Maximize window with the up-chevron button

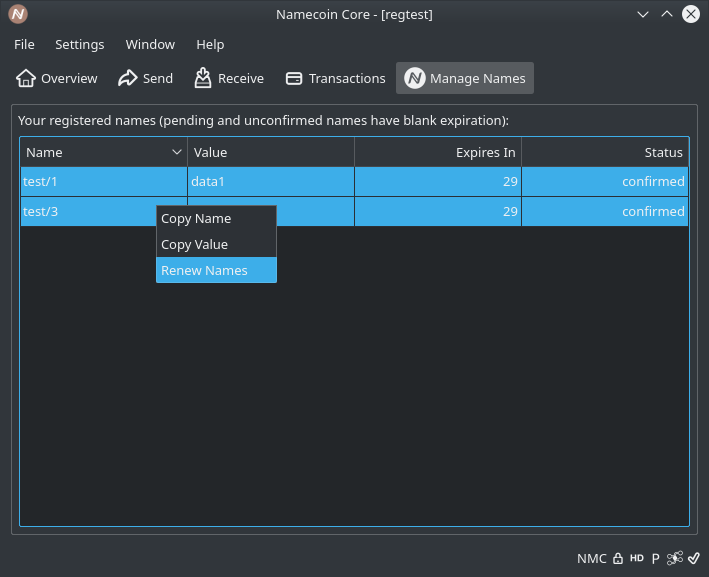pyautogui.click(x=666, y=14)
